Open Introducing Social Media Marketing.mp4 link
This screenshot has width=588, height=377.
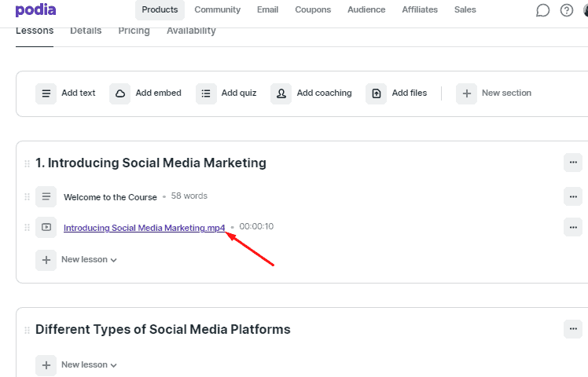coord(145,228)
